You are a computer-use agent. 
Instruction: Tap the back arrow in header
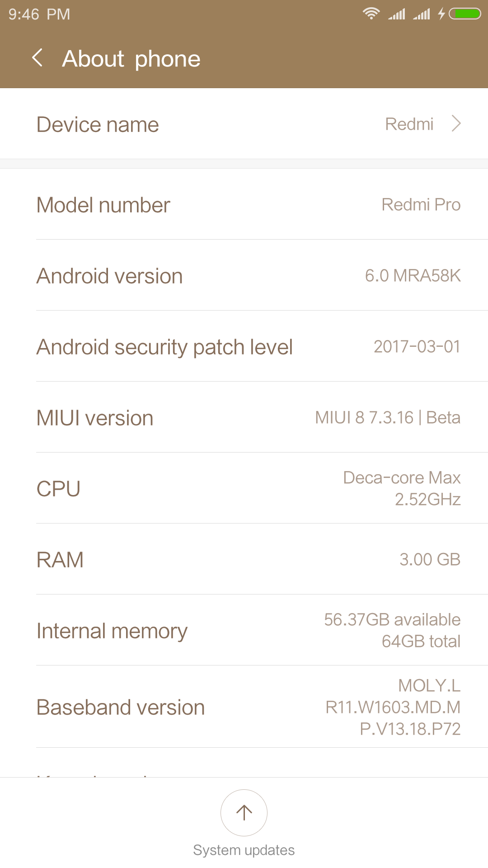(x=38, y=58)
